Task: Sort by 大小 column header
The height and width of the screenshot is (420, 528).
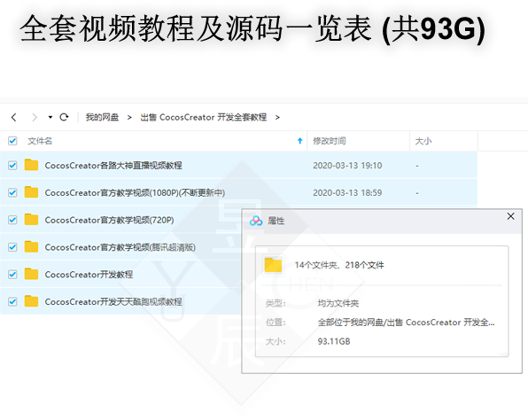Action: (423, 141)
